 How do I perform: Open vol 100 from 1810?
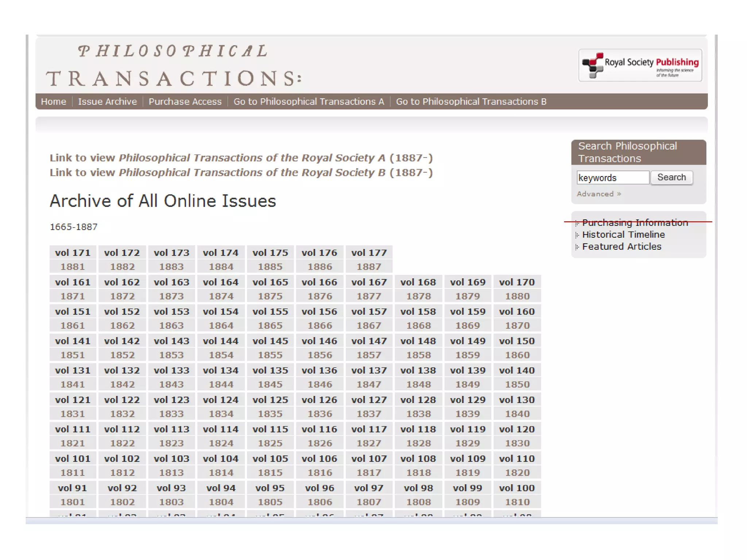click(x=516, y=489)
